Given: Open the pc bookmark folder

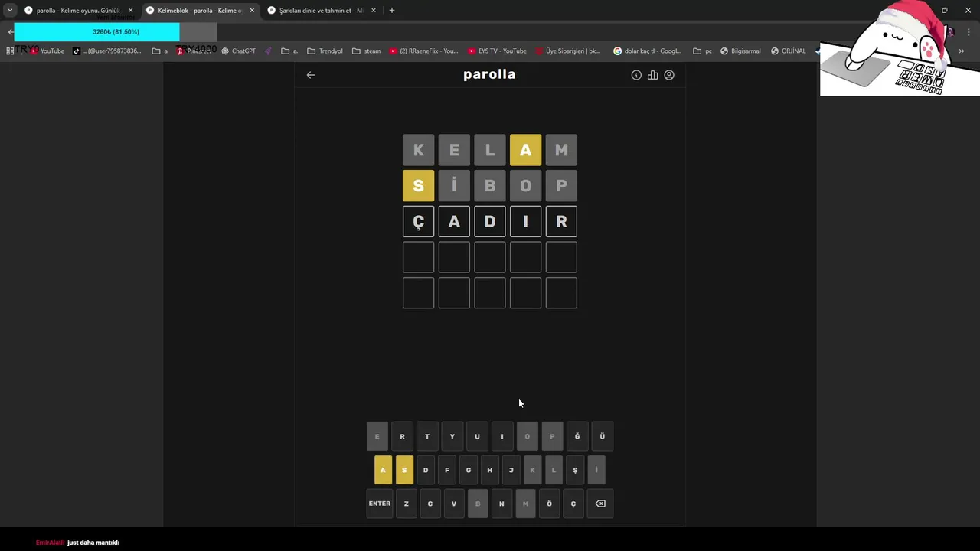Looking at the screenshot, I should click(702, 51).
